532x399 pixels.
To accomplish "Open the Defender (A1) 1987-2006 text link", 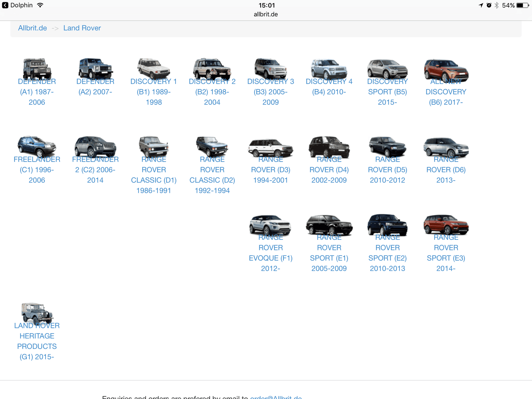I will pos(37,92).
